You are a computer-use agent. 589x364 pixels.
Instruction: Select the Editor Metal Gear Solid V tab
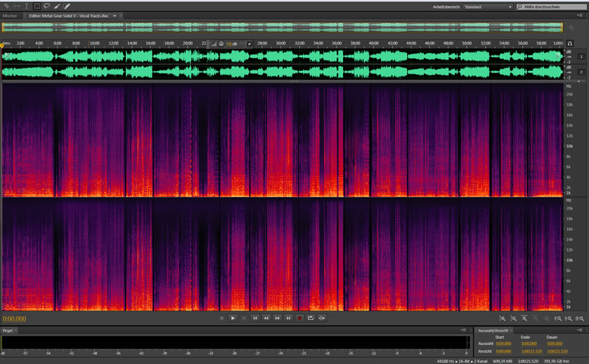[70, 15]
